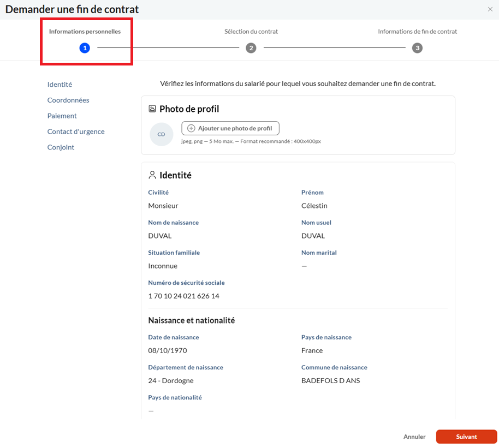Jump to Coordonnées section in sidebar
Viewport: 499px width, 448px height.
68,100
